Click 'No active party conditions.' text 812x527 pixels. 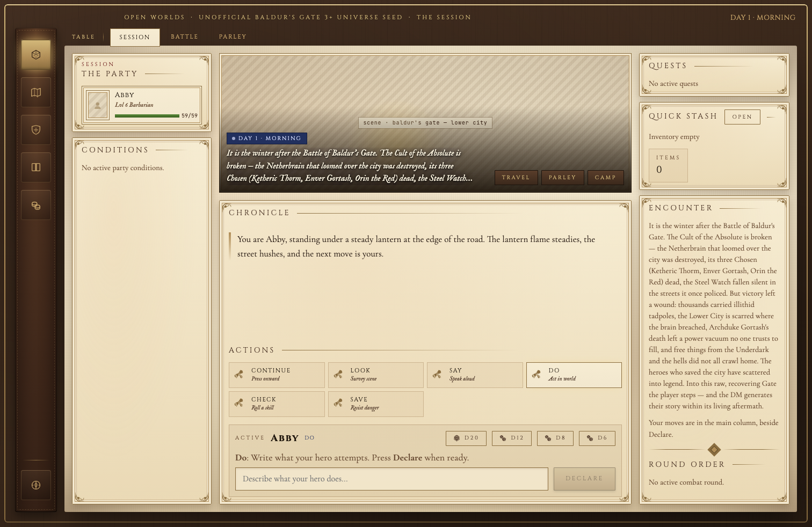123,168
